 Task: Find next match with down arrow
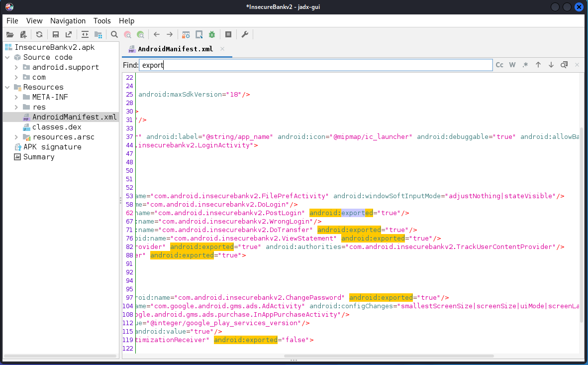coord(551,65)
